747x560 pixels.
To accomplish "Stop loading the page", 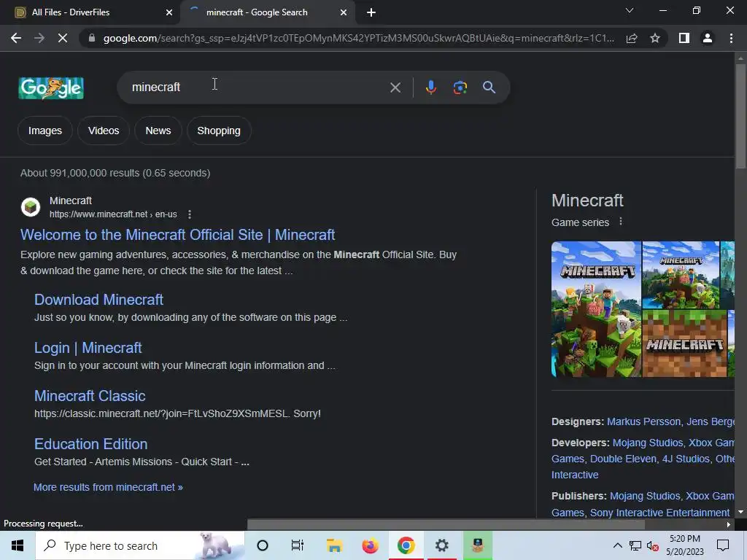I will pyautogui.click(x=63, y=38).
